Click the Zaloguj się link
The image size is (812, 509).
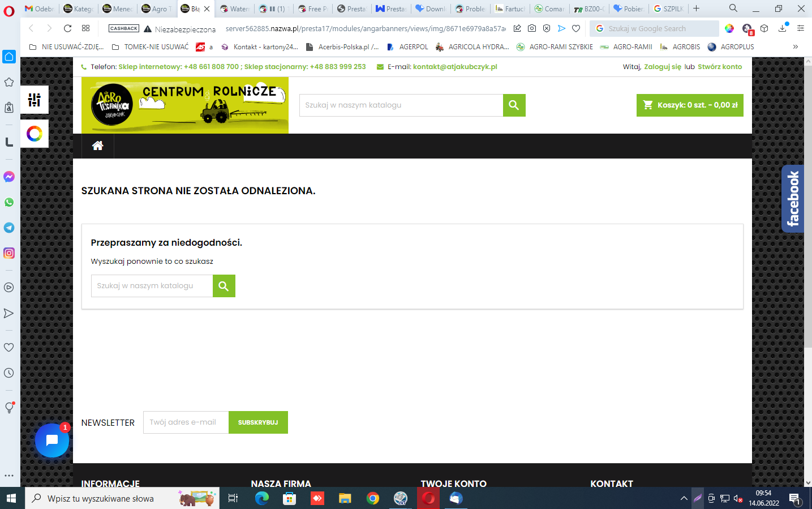[663, 67]
